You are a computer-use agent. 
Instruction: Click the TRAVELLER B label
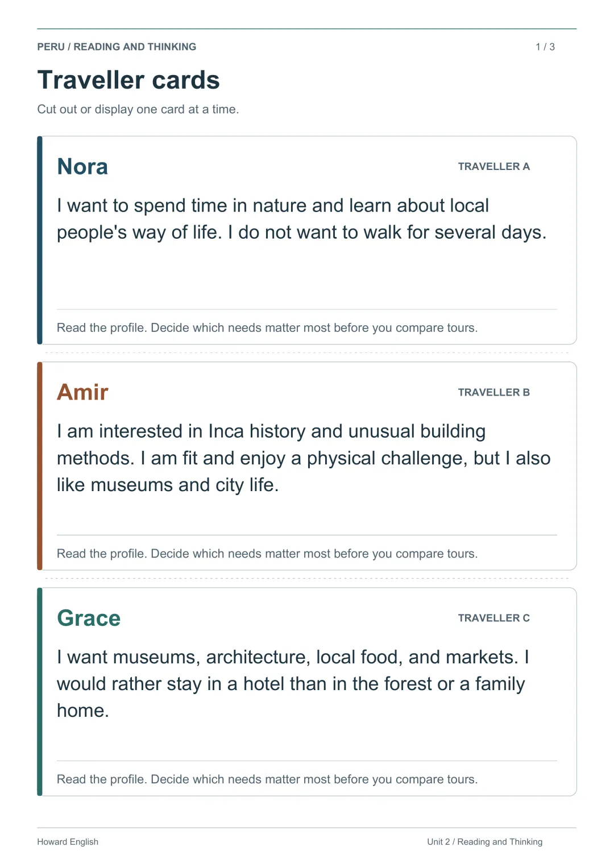click(493, 392)
